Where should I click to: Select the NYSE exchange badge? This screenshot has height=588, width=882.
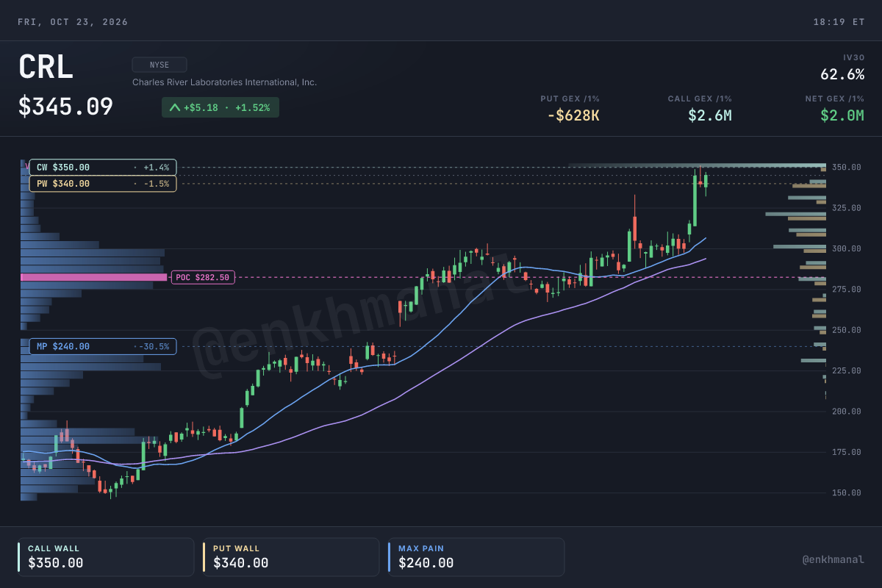point(159,65)
